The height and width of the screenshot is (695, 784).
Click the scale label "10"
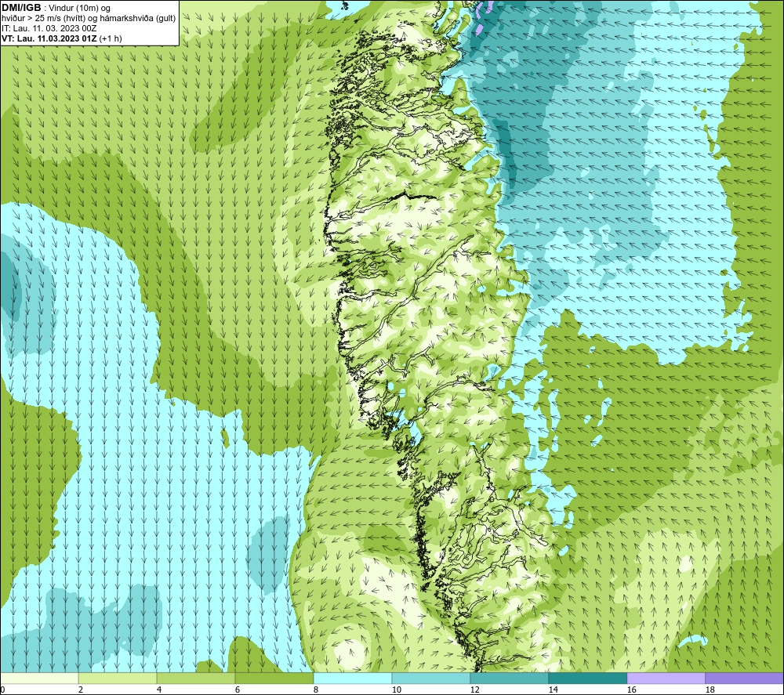396,690
